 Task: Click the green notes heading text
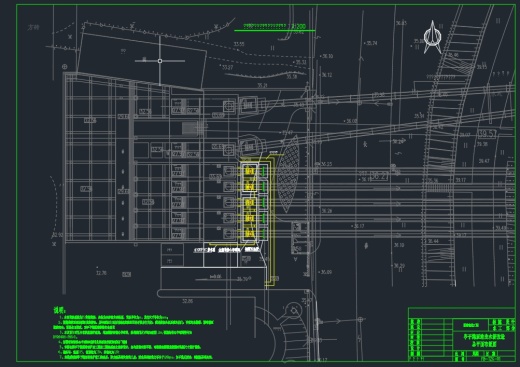click(60, 310)
